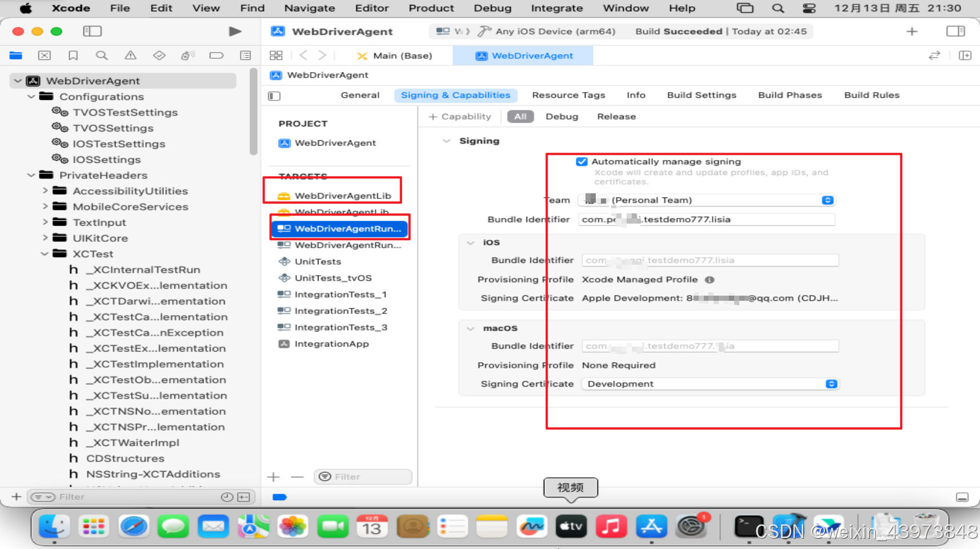Run the build with the play button
This screenshot has height=549, width=980.
pos(235,31)
